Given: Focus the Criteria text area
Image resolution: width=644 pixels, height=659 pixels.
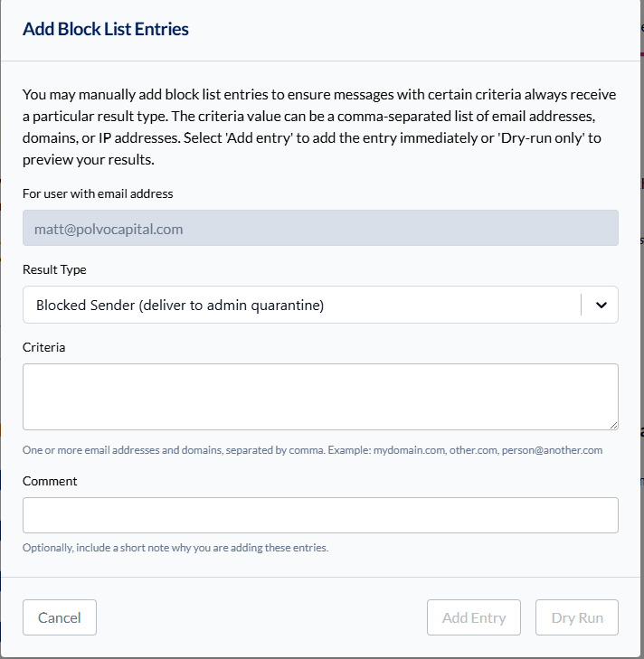Looking at the screenshot, I should [320, 396].
